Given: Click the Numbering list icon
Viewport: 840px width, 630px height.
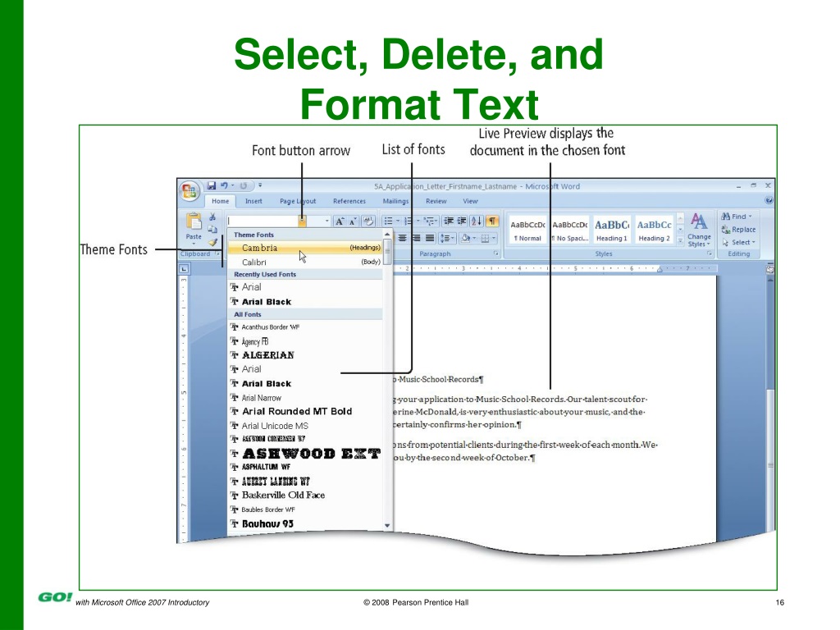Looking at the screenshot, I should 409,221.
